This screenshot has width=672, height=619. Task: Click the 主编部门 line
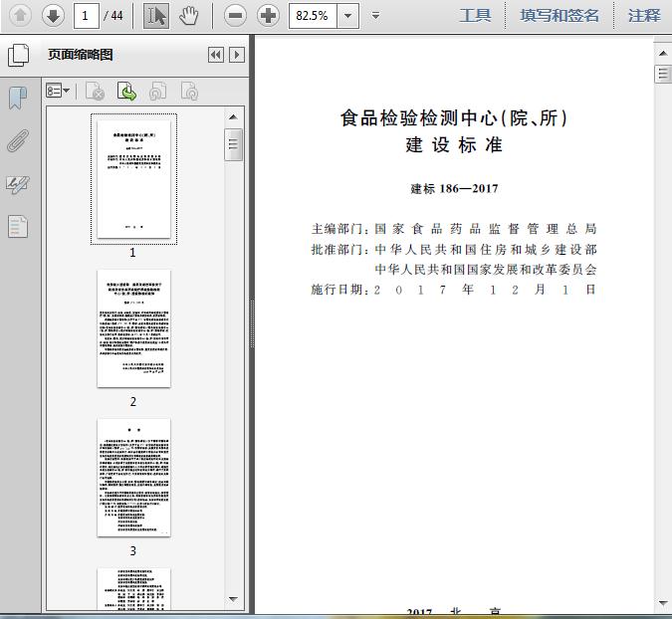tap(454, 229)
